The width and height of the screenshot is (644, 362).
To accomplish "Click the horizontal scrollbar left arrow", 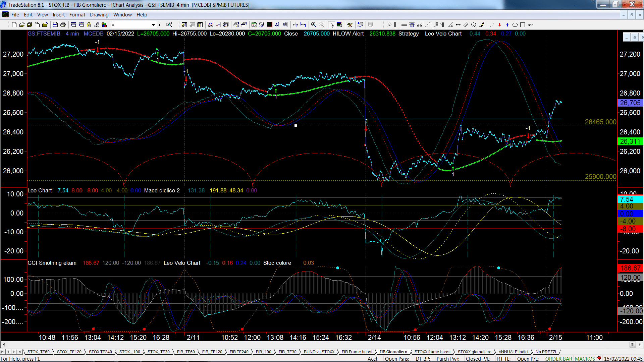I will tap(4, 345).
